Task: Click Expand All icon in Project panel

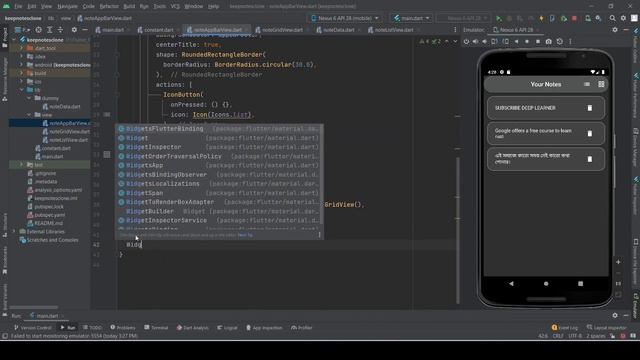Action: click(x=49, y=30)
